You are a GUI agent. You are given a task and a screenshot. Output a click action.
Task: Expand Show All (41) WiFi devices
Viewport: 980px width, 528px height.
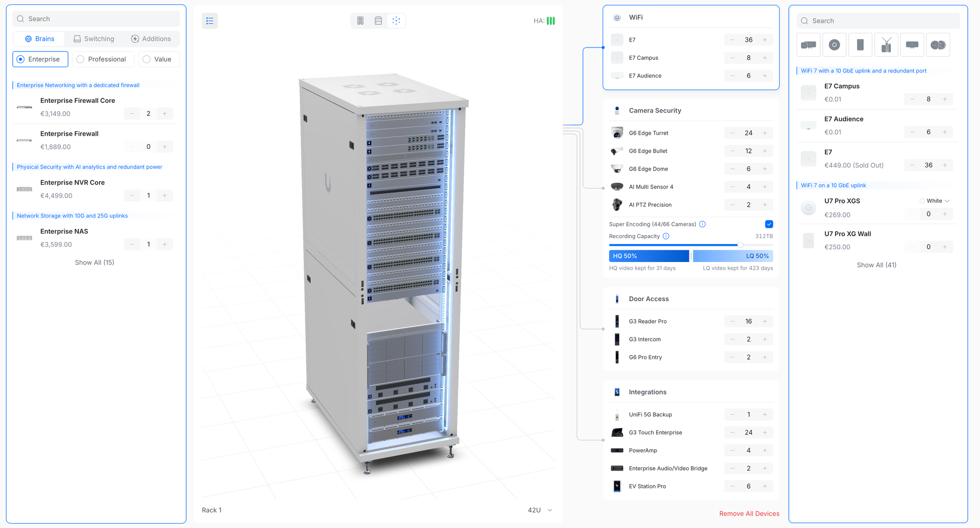click(877, 265)
